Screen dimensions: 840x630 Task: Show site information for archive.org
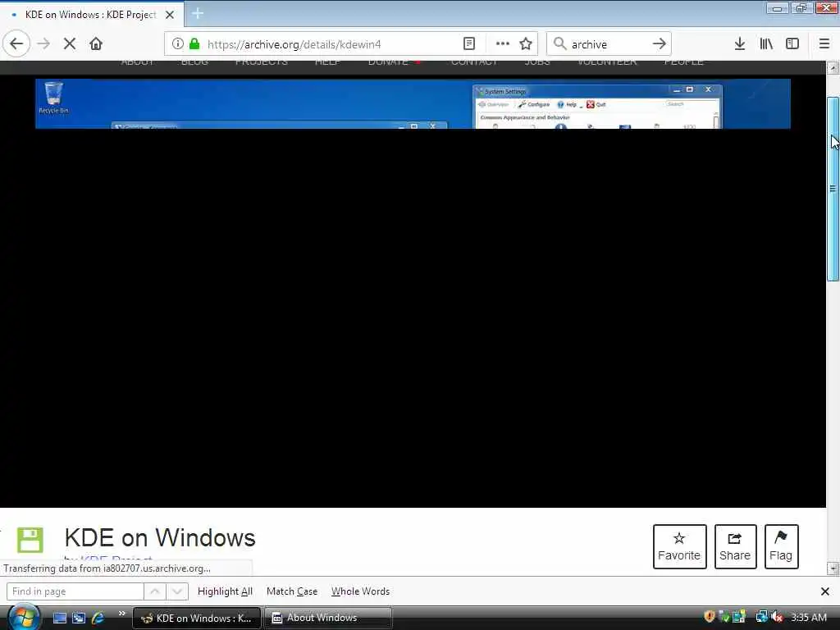(x=177, y=44)
